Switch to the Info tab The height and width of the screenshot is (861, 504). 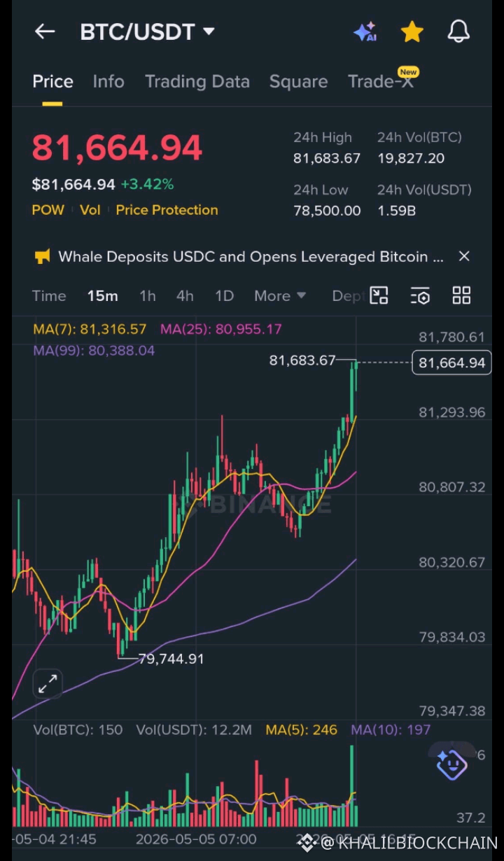click(x=108, y=82)
